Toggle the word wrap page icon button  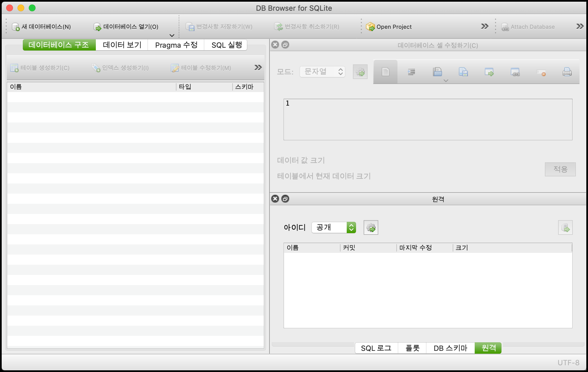[x=385, y=72]
